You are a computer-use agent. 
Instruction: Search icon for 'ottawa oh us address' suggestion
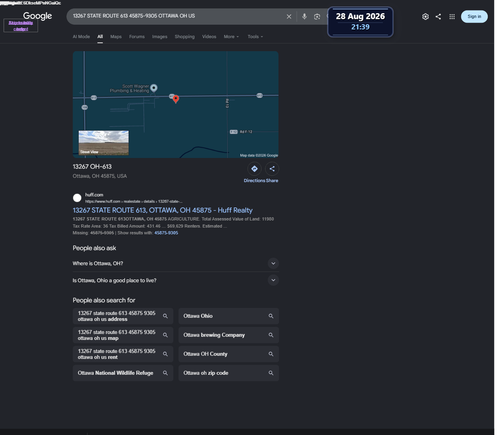tap(165, 316)
